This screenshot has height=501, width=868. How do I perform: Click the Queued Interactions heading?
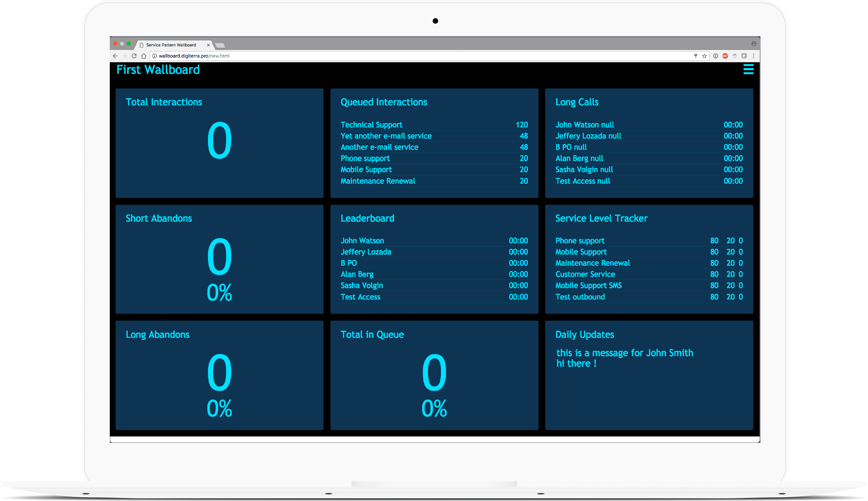point(384,102)
